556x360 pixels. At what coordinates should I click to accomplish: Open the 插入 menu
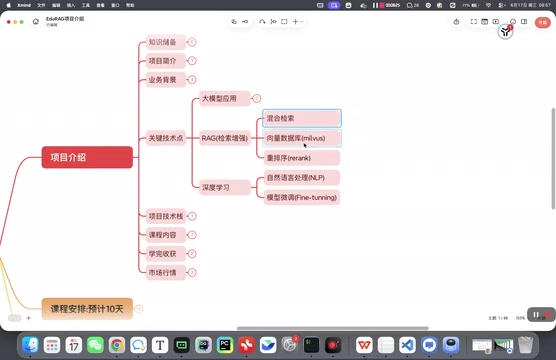71,5
